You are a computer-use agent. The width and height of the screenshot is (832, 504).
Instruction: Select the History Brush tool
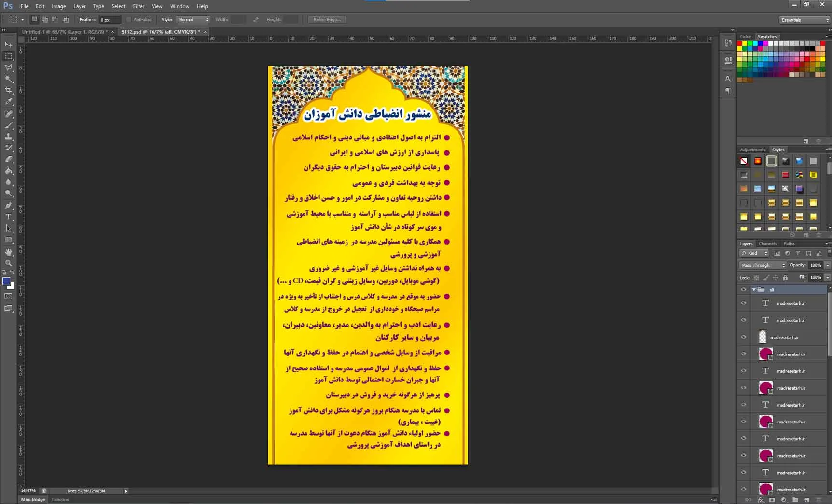9,148
